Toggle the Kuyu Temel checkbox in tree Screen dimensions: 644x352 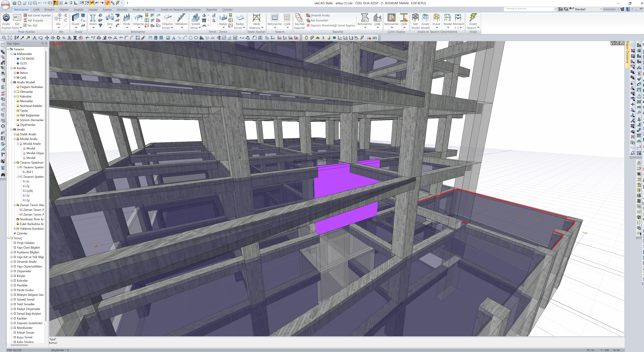15,337
